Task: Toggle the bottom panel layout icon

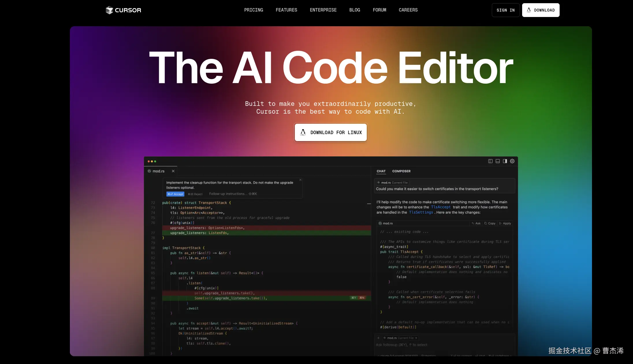Action: 498,161
